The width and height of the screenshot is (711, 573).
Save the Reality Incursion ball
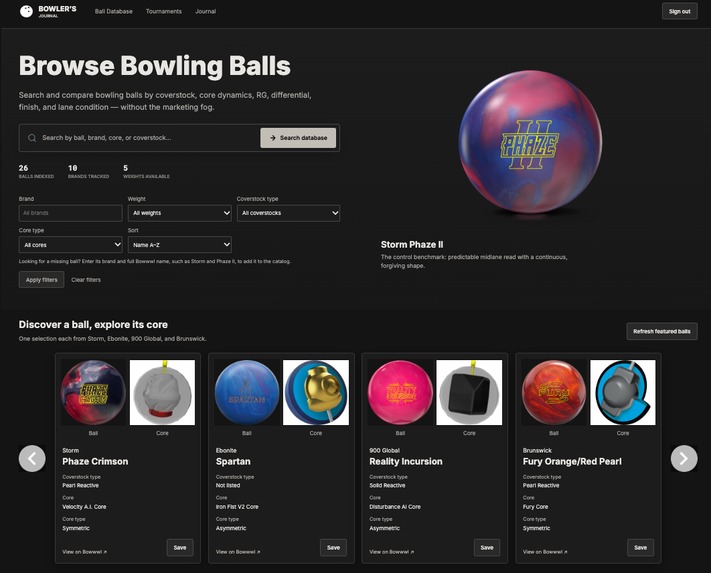tap(487, 548)
